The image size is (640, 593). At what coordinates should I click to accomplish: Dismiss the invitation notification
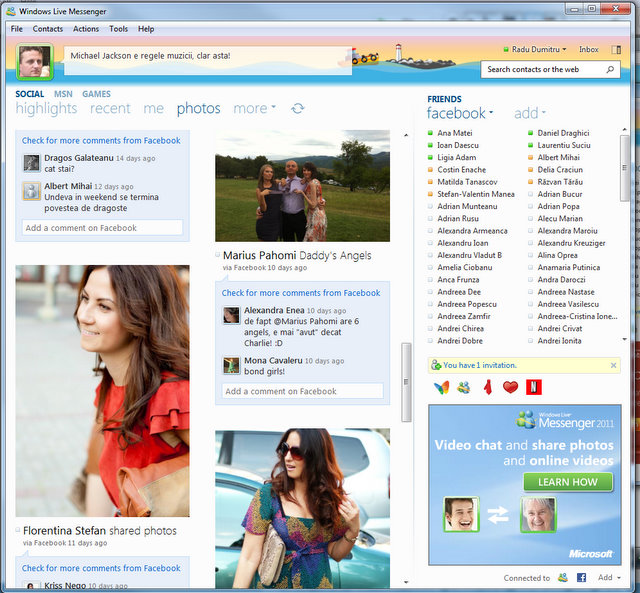[613, 365]
